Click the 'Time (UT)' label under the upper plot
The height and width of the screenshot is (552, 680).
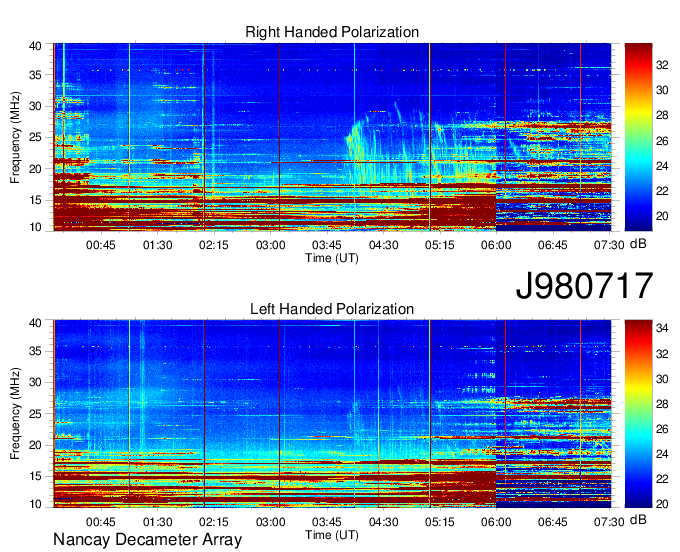point(332,258)
